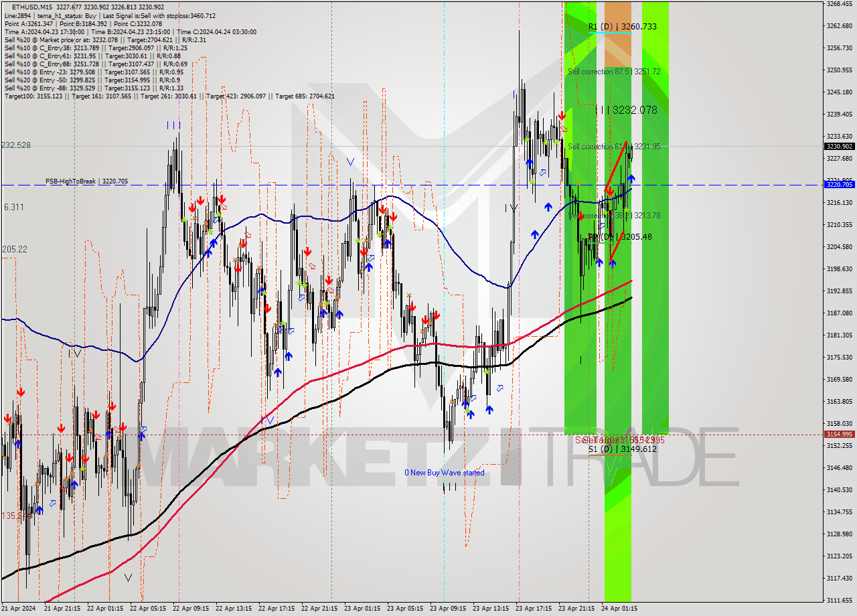Click the '22 Apr 01:15' time axis label
Screen dimensions: 857x616
coord(105,609)
